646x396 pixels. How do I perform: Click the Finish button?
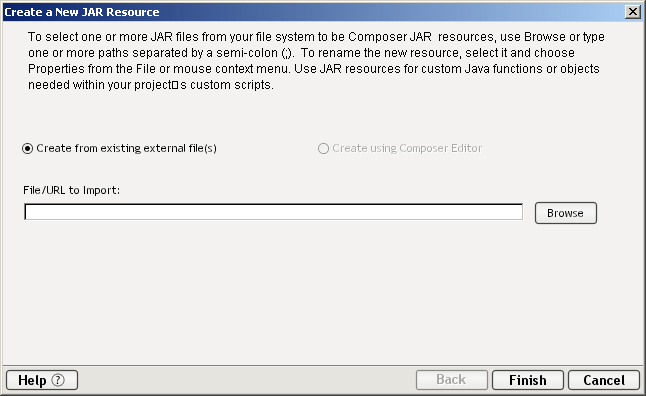pos(528,380)
